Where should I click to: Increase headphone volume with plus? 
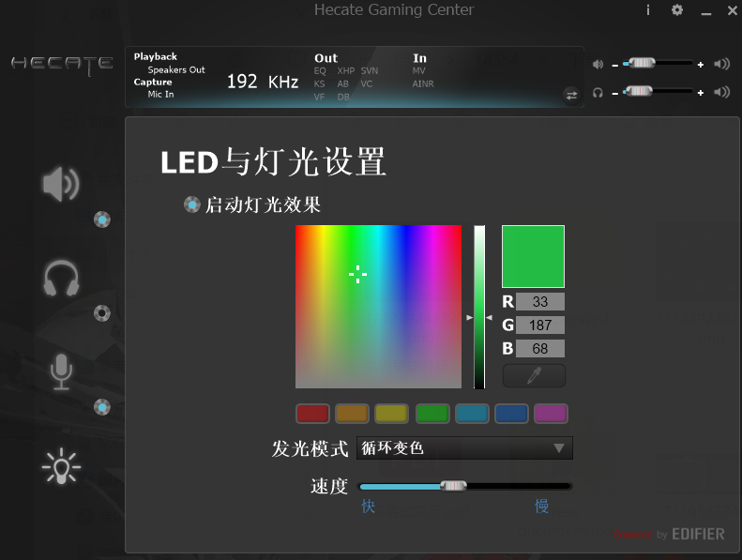click(x=701, y=93)
